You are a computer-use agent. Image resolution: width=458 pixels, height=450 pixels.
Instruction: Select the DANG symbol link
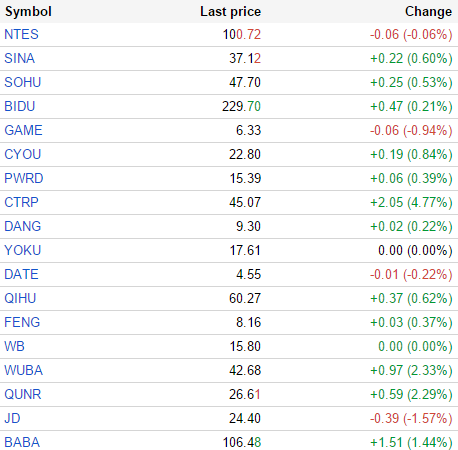coord(22,226)
